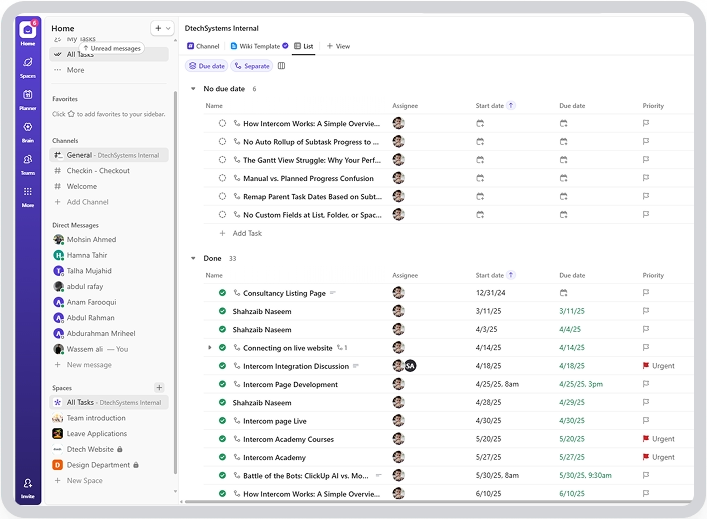Set due date for No Auto Rollup task

(x=564, y=142)
